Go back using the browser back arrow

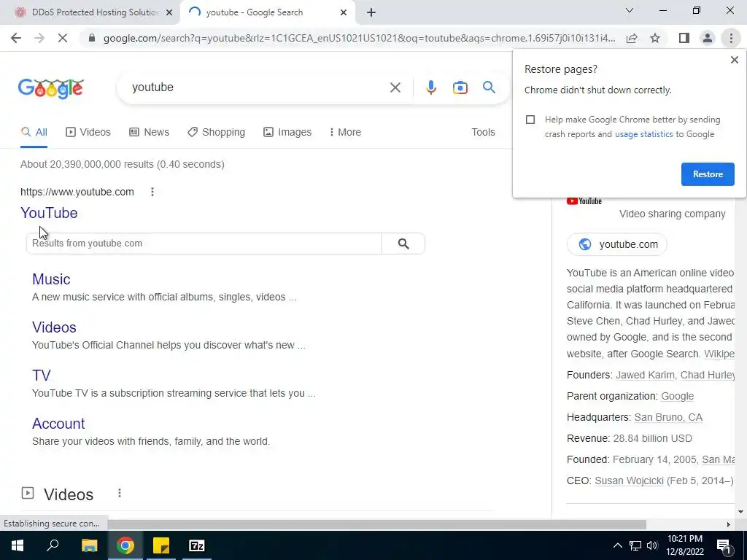pyautogui.click(x=16, y=38)
